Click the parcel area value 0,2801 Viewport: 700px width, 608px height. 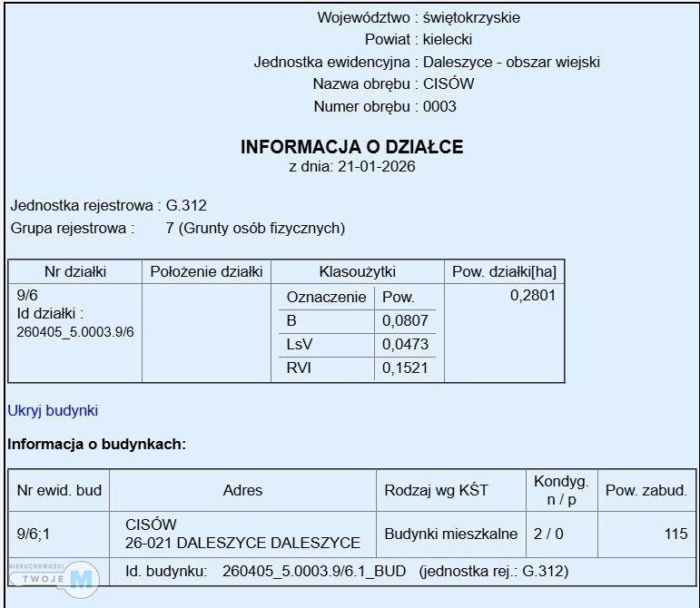[533, 296]
